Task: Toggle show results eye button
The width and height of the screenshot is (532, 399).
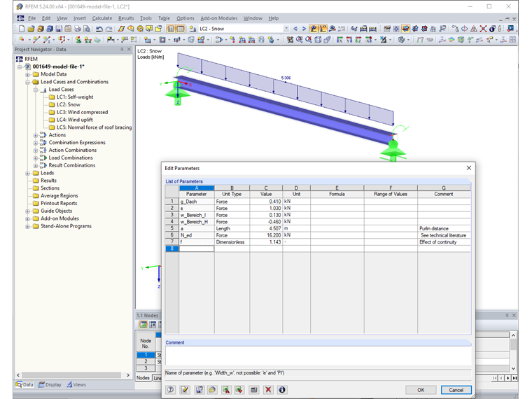Action: [x=332, y=29]
